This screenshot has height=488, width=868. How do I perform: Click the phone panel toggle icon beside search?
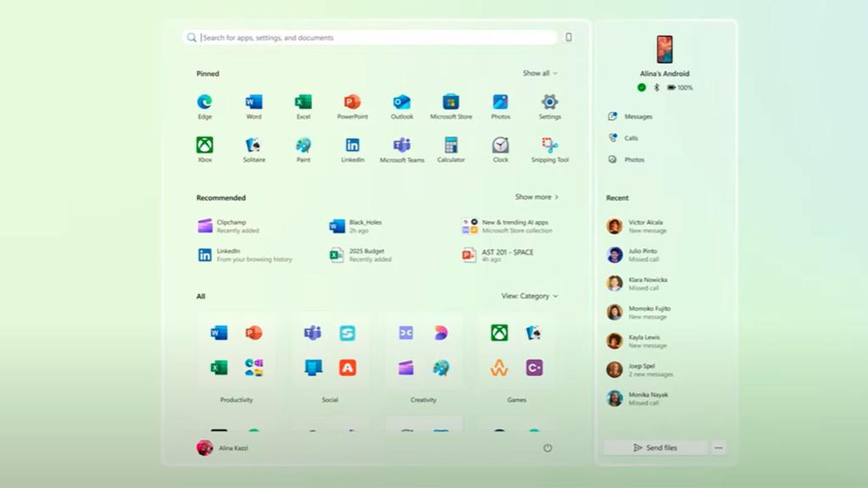(569, 37)
